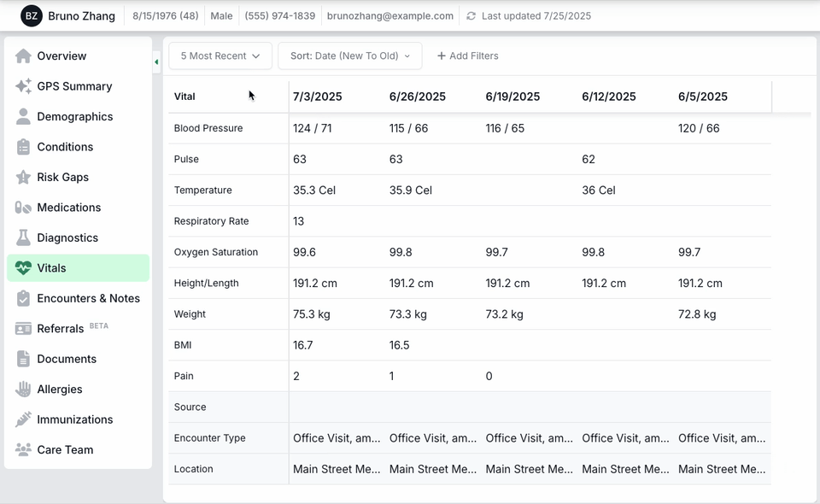Click the Demographics person icon
820x504 pixels.
click(23, 116)
